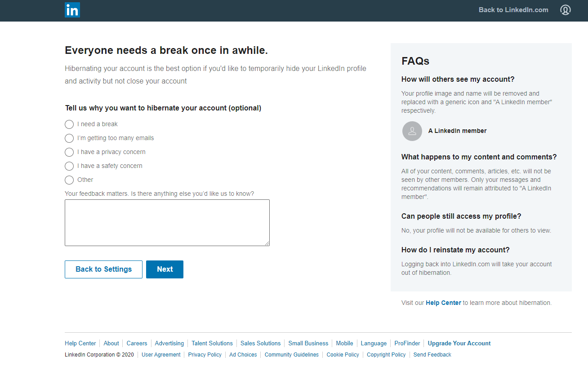Select the "I need a break" option
Image resolution: width=588 pixels, height=379 pixels.
[x=69, y=124]
